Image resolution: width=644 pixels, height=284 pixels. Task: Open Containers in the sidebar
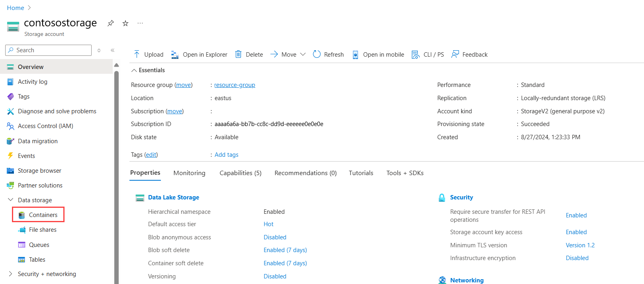click(x=43, y=215)
